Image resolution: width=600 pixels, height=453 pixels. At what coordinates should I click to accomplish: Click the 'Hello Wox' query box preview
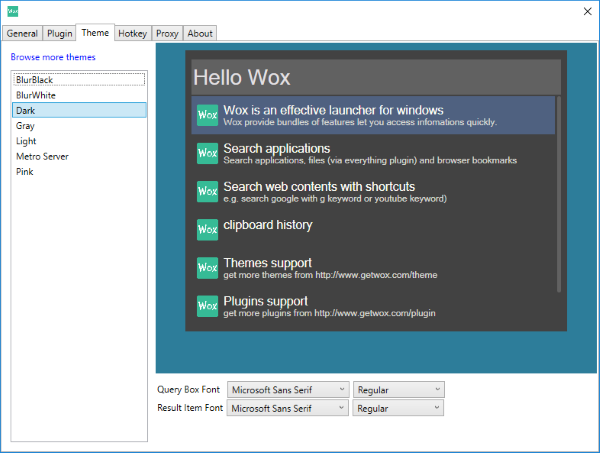pyautogui.click(x=376, y=77)
